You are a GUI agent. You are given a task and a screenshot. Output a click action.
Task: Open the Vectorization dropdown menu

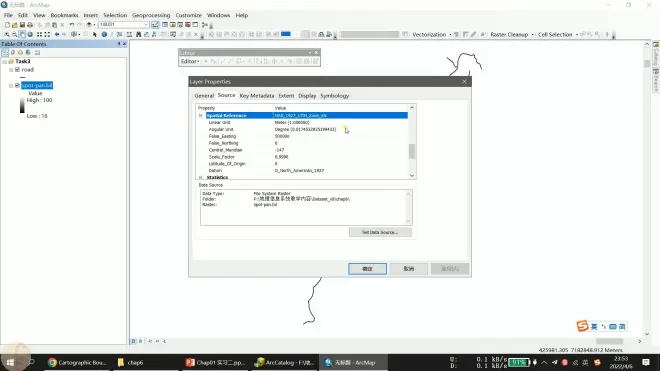point(431,35)
